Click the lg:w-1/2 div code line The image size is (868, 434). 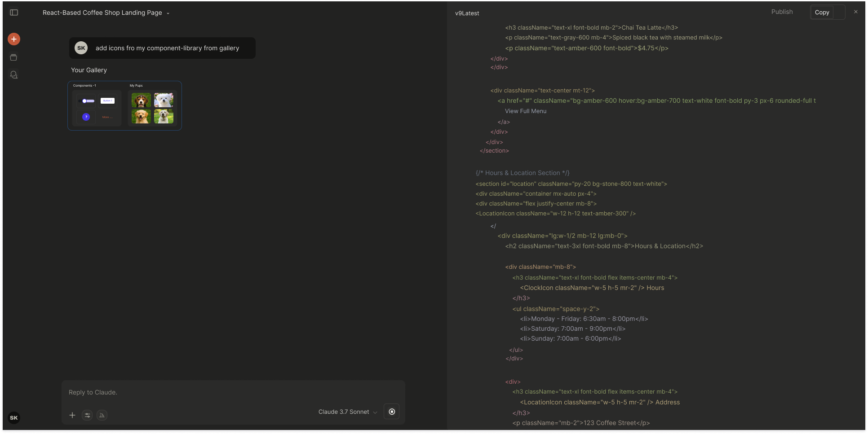coord(562,236)
